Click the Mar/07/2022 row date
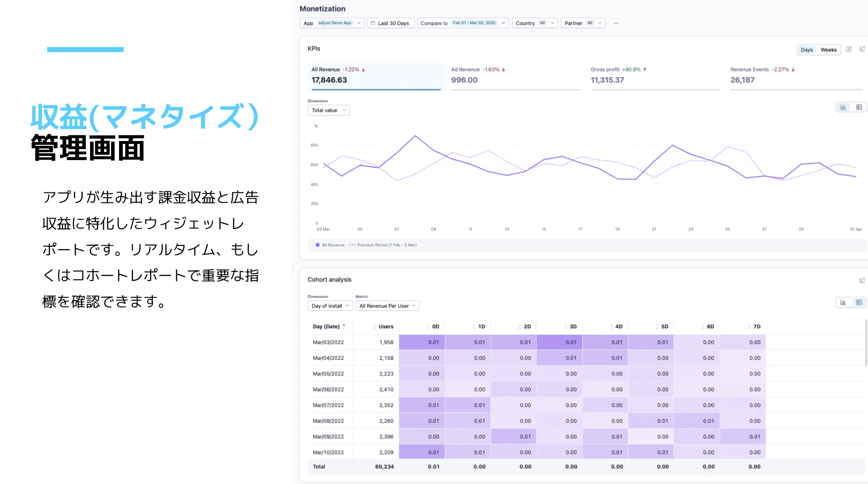 coord(328,405)
